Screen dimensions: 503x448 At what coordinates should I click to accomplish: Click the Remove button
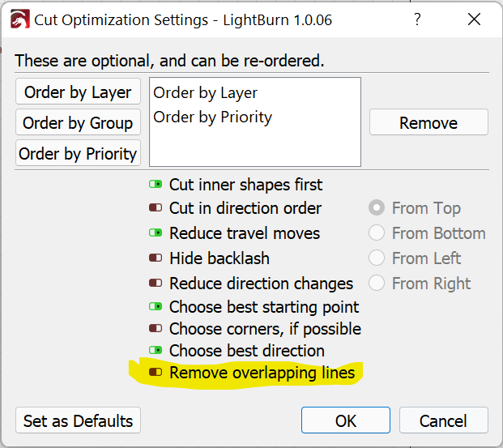[x=428, y=122]
